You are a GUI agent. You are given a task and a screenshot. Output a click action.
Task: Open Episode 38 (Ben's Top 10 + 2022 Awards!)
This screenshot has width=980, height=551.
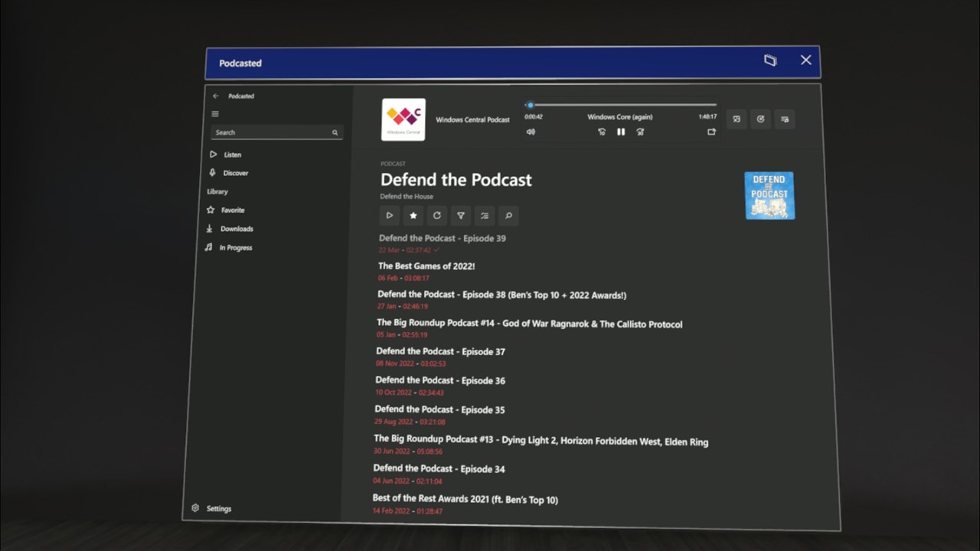(x=502, y=295)
